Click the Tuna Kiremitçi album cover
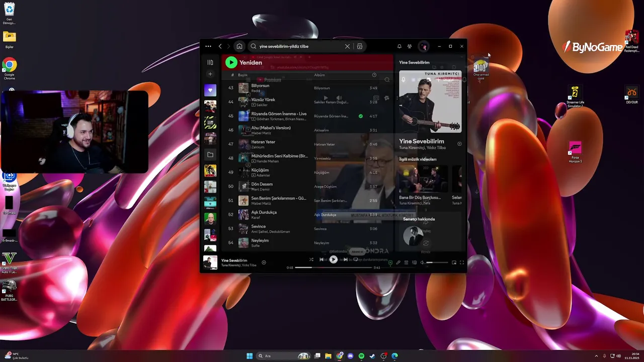 pyautogui.click(x=430, y=102)
